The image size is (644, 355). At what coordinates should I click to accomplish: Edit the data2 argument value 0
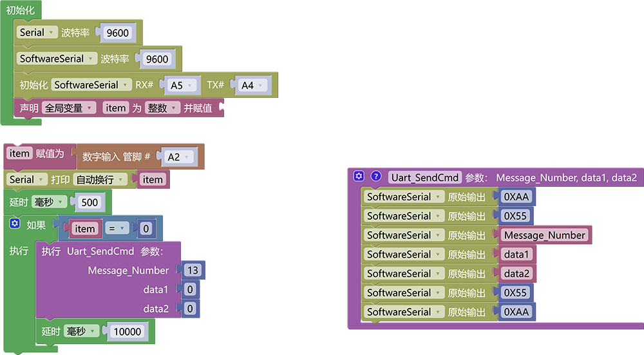click(x=190, y=309)
